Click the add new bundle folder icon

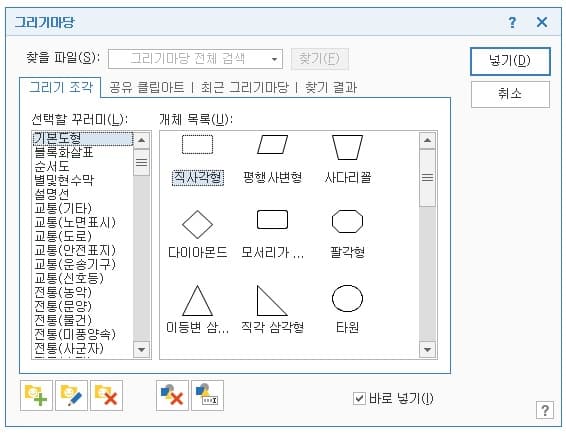point(36,395)
